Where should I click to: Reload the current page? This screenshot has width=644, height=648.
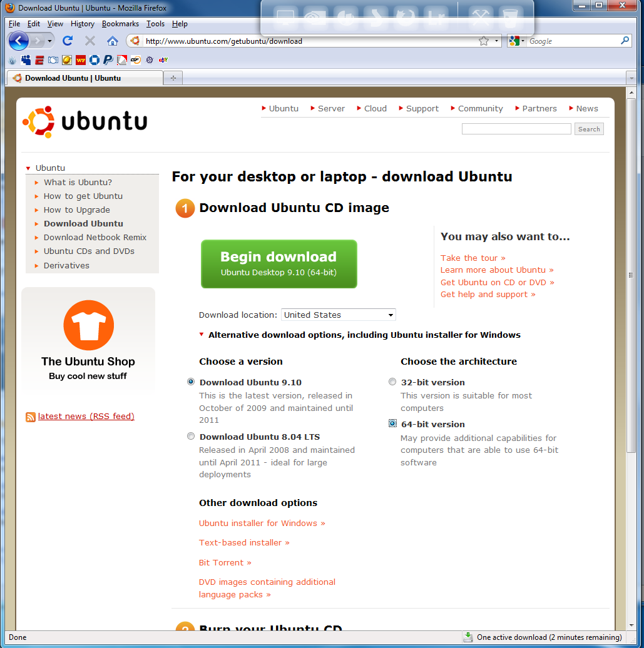pos(68,41)
